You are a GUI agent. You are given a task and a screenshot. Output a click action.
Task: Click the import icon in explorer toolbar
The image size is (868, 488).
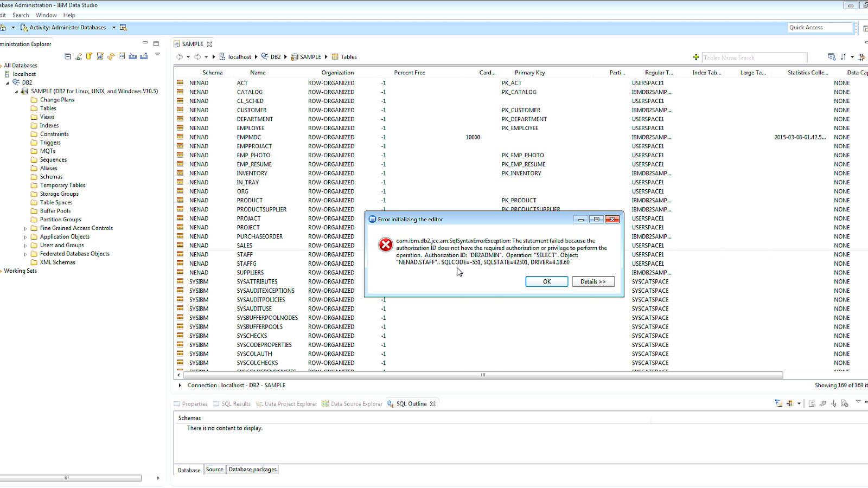click(x=133, y=56)
